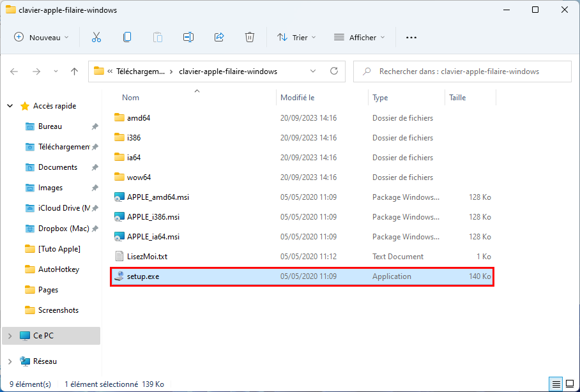Open recent locations dropdown arrow
Screen dimensions: 580x392
(56, 72)
